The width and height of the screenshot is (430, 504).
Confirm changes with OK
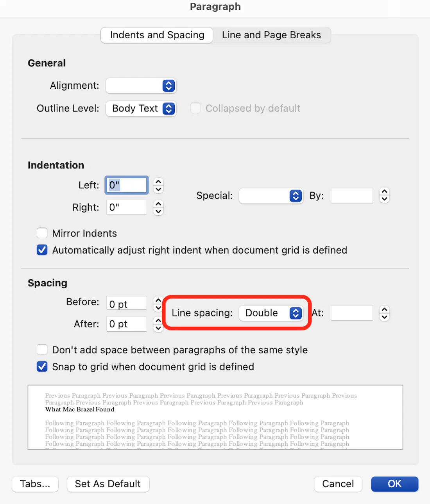click(x=394, y=484)
